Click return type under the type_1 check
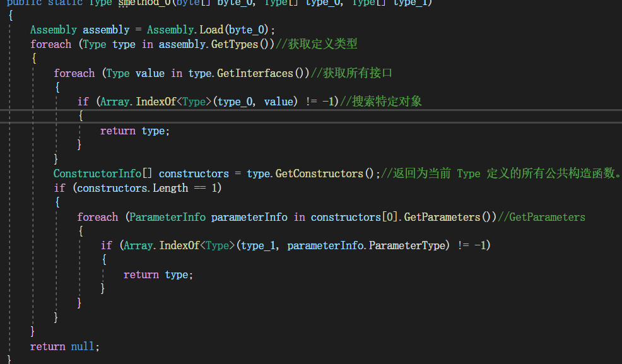 point(158,275)
